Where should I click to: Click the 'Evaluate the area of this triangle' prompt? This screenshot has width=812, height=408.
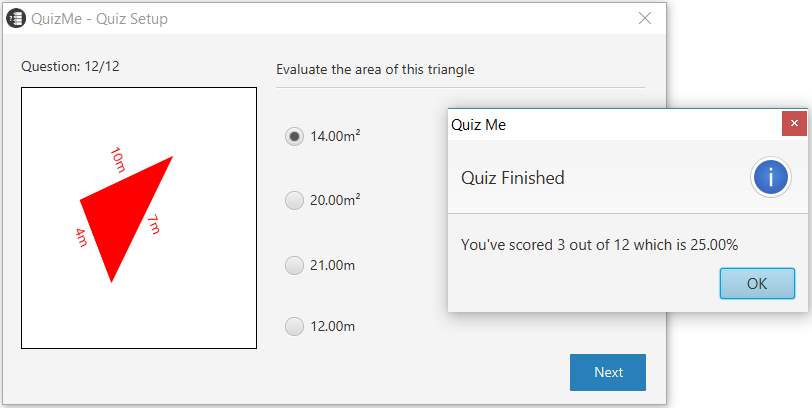pos(375,69)
